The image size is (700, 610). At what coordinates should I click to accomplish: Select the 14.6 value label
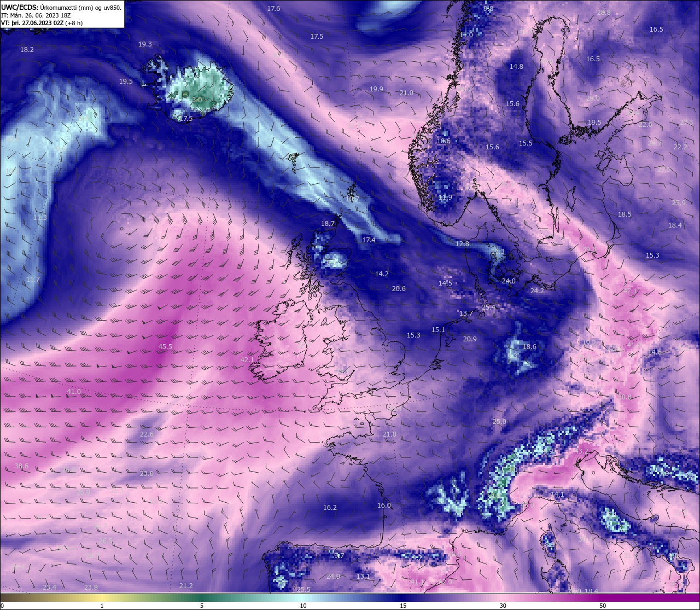pos(655,352)
